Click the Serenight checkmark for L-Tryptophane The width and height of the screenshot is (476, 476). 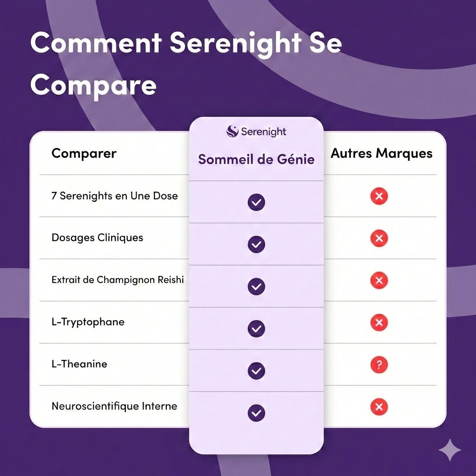(x=256, y=329)
